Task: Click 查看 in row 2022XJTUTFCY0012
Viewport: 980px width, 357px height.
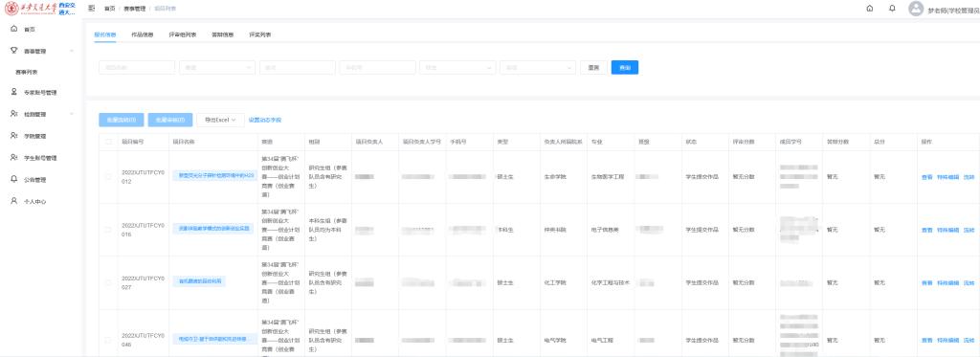Action: (926, 178)
